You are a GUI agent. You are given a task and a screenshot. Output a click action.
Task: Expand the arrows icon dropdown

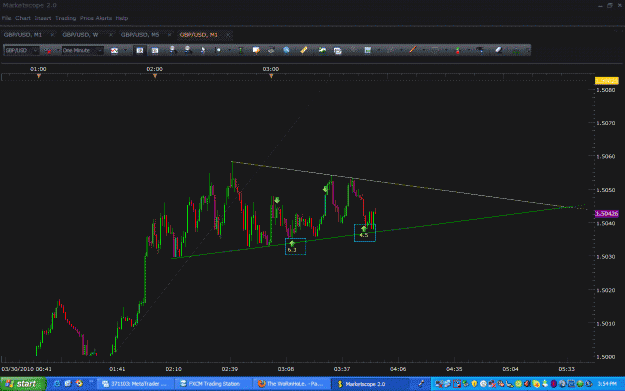point(468,50)
